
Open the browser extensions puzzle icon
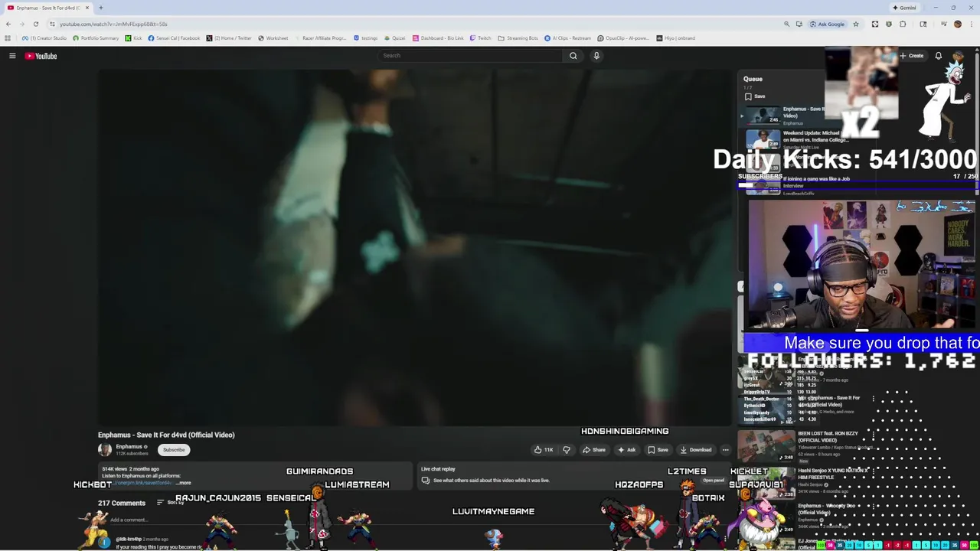pyautogui.click(x=903, y=24)
